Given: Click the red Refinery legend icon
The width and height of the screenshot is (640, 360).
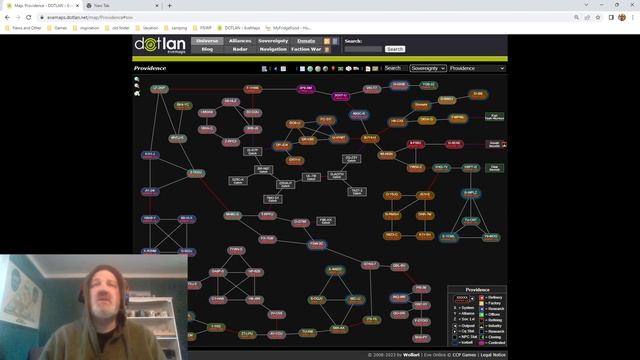Looking at the screenshot, I should (481, 298).
